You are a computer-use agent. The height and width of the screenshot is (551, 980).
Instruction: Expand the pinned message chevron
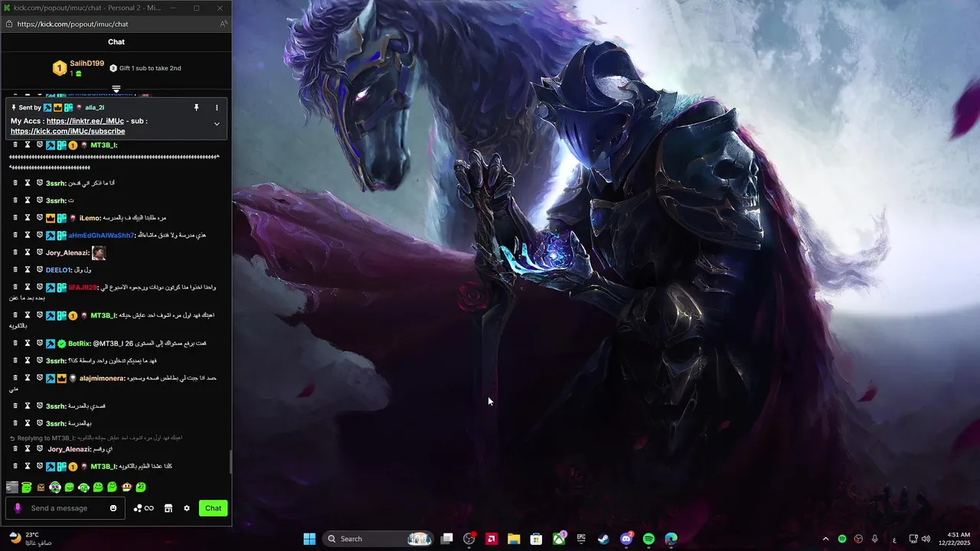click(x=217, y=124)
